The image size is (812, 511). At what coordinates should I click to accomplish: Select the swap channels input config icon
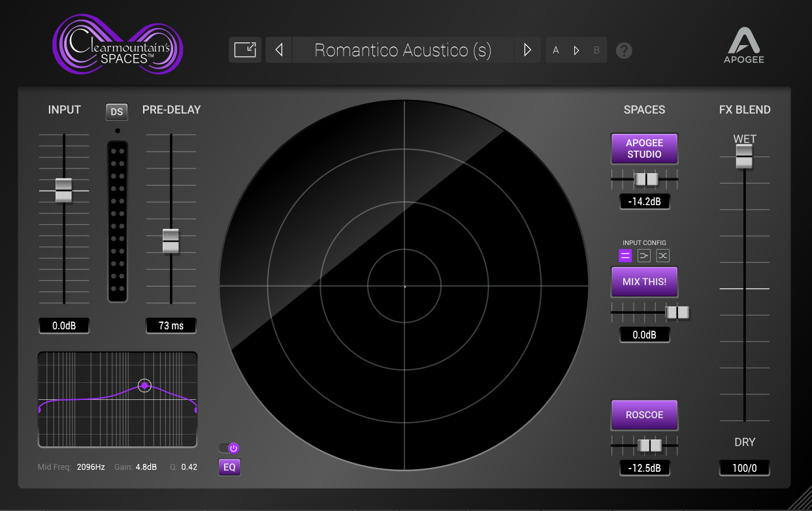point(663,255)
